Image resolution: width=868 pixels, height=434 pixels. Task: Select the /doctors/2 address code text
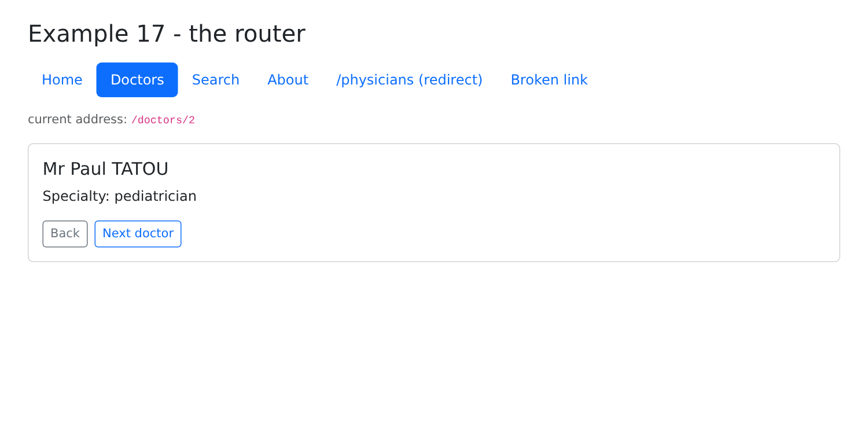tap(163, 120)
